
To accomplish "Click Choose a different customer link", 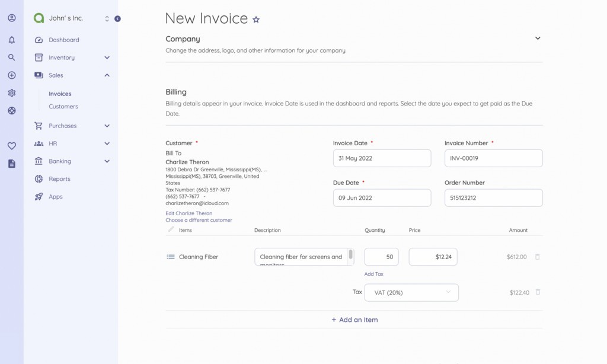I will 199,220.
